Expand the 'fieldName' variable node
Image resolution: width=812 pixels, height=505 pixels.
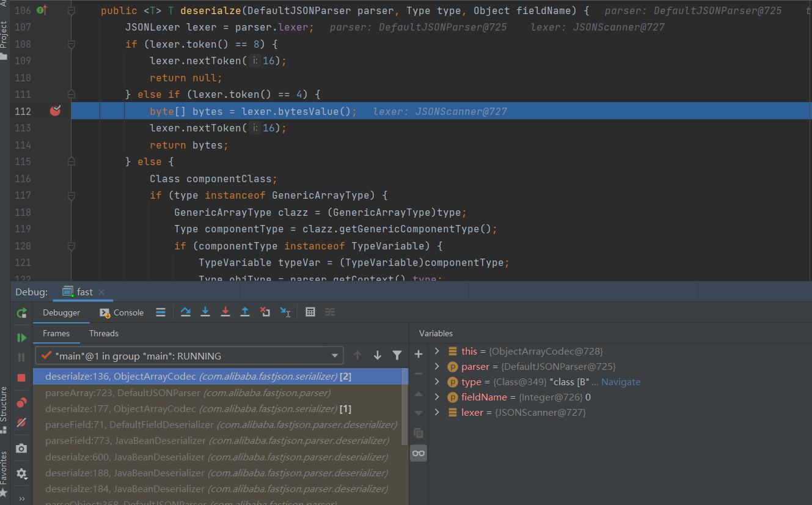(436, 397)
